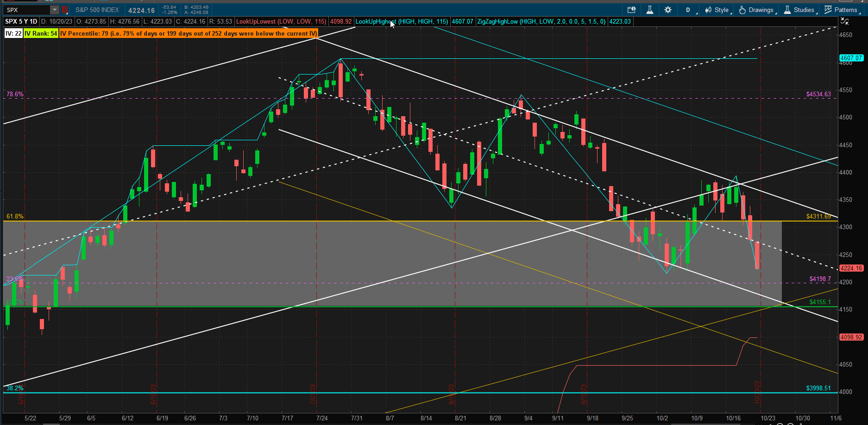This screenshot has height=425, width=868.
Task: Click the last price 4224.16 in header
Action: 142,10
